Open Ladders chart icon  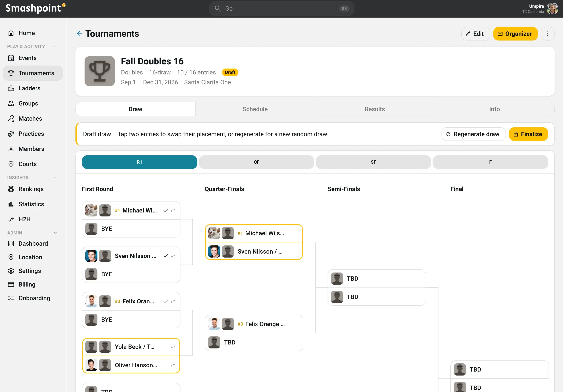[11, 88]
